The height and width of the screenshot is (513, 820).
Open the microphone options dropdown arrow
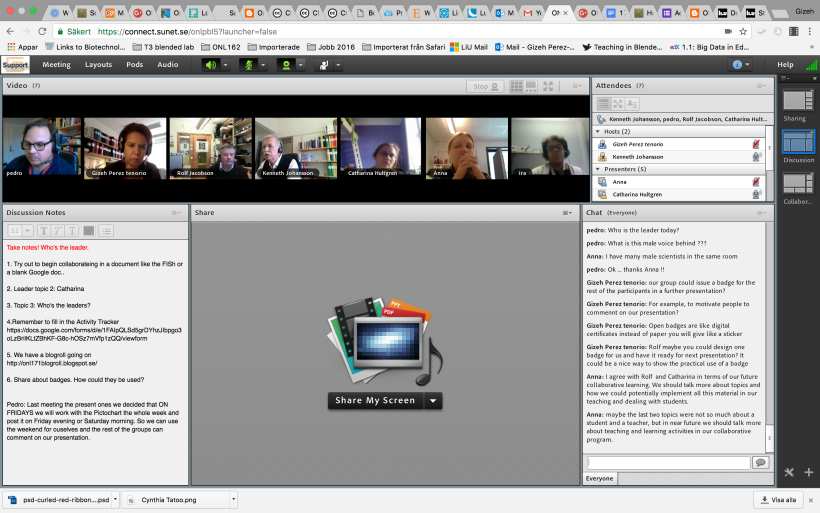point(263,65)
